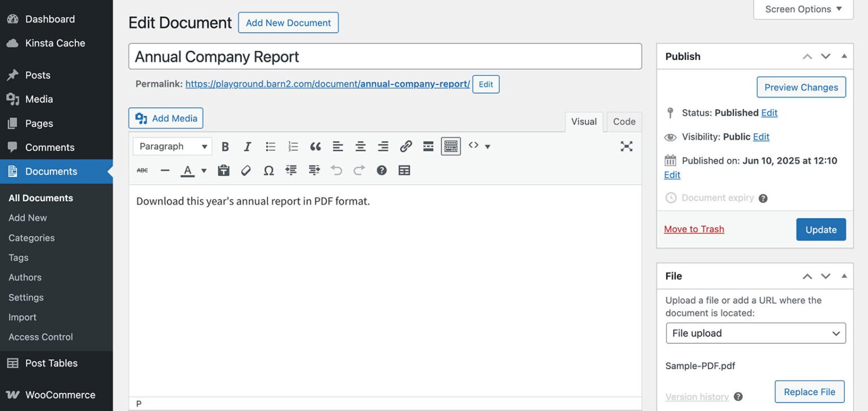Undo the last editor change
The image size is (868, 411).
click(x=336, y=170)
